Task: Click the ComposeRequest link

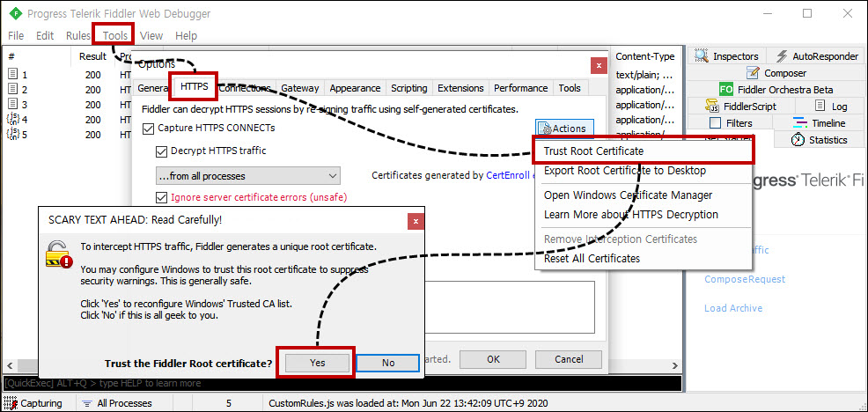Action: (x=745, y=279)
